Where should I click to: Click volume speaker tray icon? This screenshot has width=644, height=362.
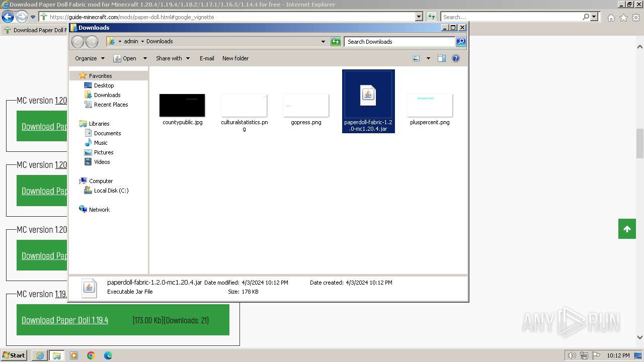pyautogui.click(x=572, y=355)
